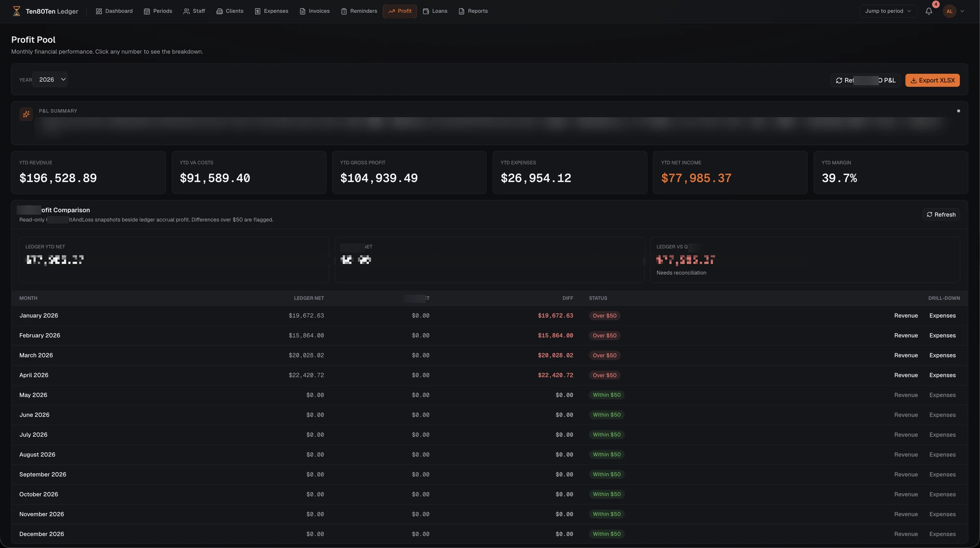Click the Refresh button in Profit Comparison
Viewport: 980px width, 548px height.
click(x=941, y=214)
